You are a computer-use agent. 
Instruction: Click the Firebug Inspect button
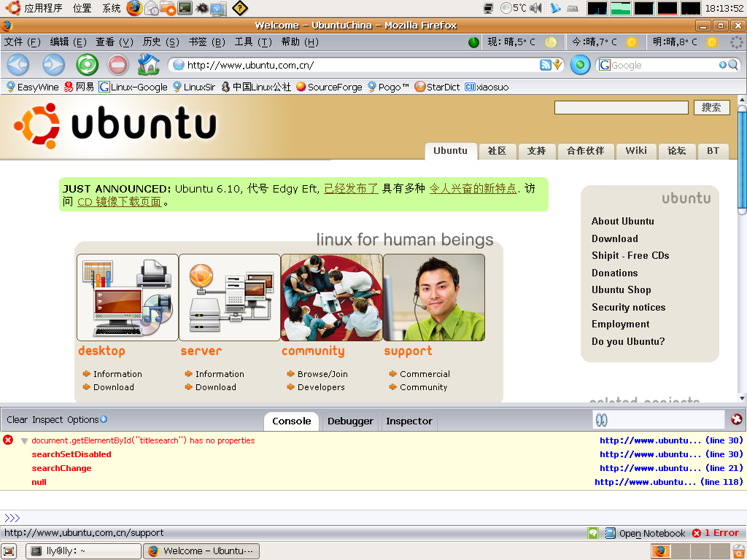coord(47,419)
